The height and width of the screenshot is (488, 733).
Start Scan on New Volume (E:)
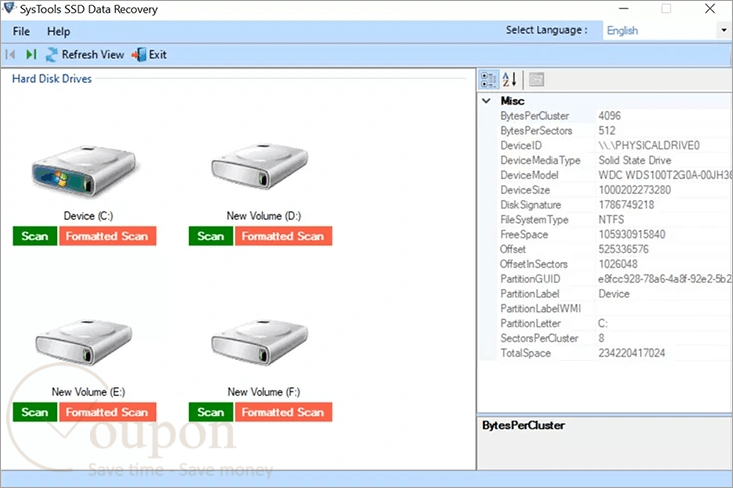coord(35,412)
